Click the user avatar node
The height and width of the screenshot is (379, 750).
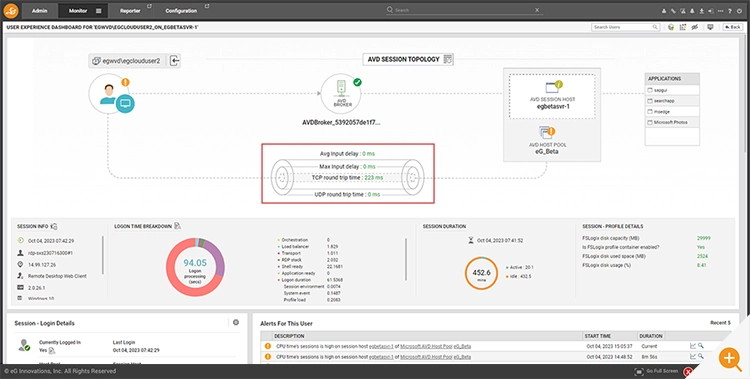point(109,94)
